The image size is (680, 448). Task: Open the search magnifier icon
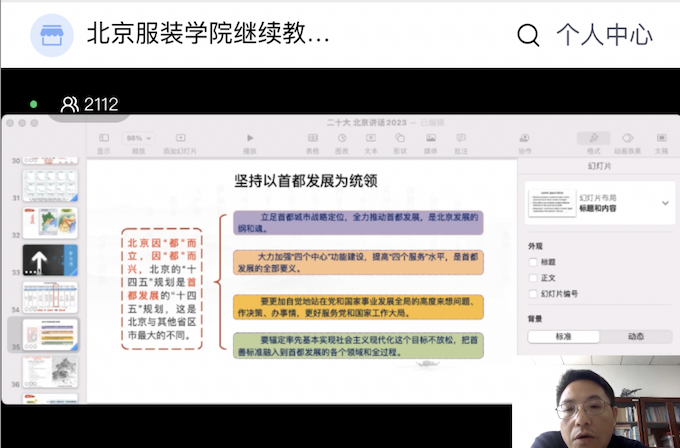pos(528,35)
